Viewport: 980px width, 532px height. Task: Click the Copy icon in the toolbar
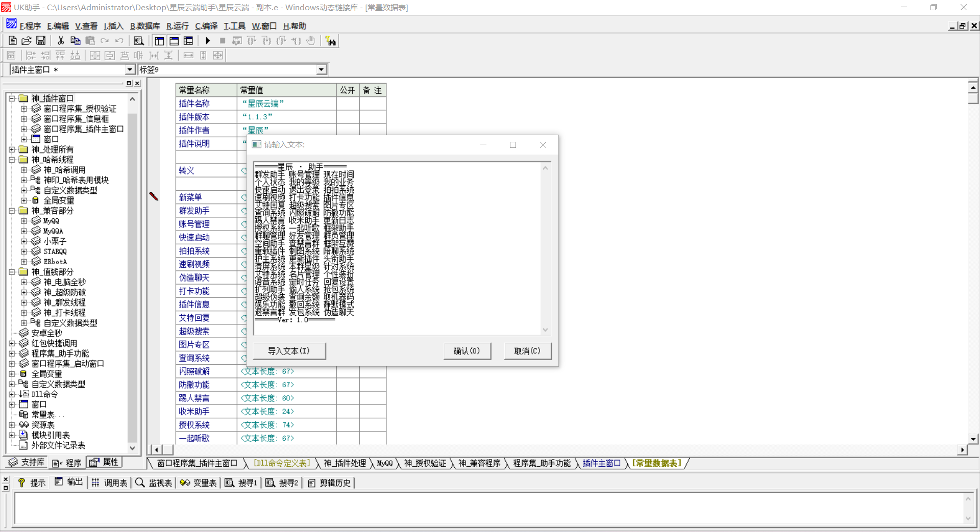76,41
